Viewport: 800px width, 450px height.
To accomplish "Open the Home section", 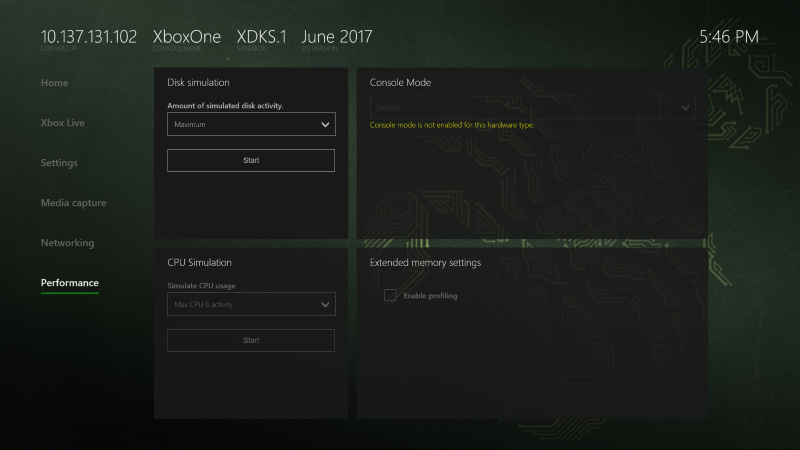I will point(54,83).
